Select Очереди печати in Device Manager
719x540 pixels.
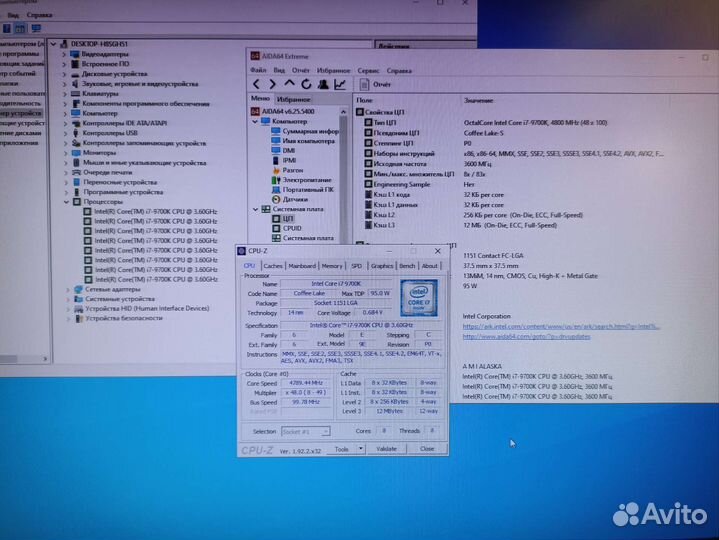pyautogui.click(x=102, y=172)
